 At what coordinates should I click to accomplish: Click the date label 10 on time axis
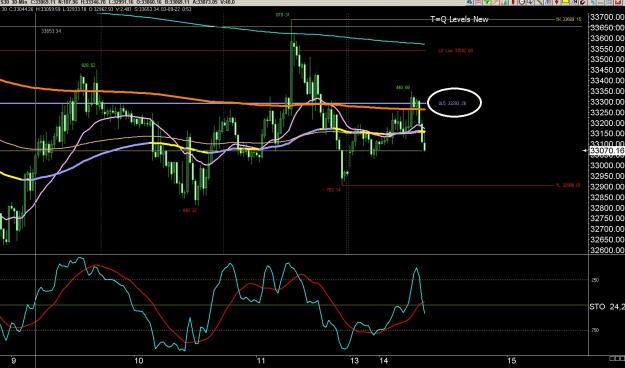pos(139,361)
